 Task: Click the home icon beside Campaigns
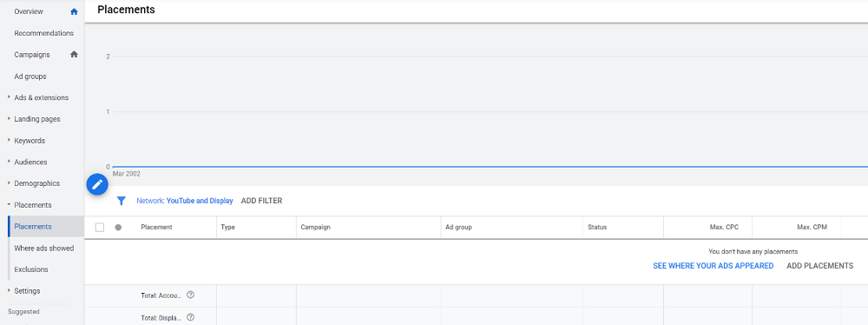[x=74, y=55]
